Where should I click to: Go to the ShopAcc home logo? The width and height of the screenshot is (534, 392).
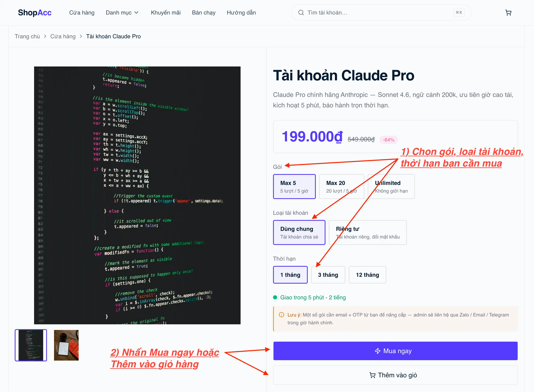[x=35, y=12]
